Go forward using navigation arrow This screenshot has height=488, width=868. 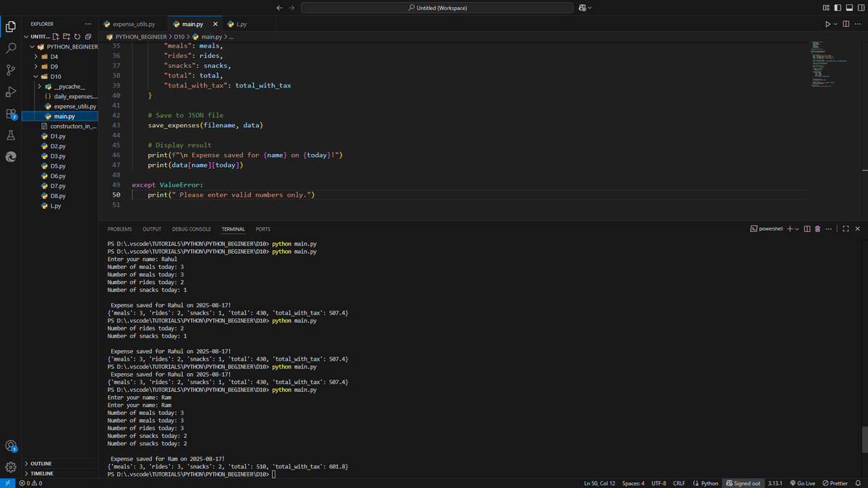click(291, 8)
